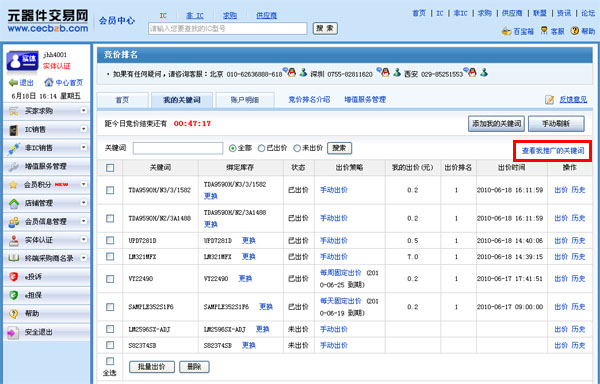
Task: Open the 查看我推广的关键词 link
Action: 553,151
